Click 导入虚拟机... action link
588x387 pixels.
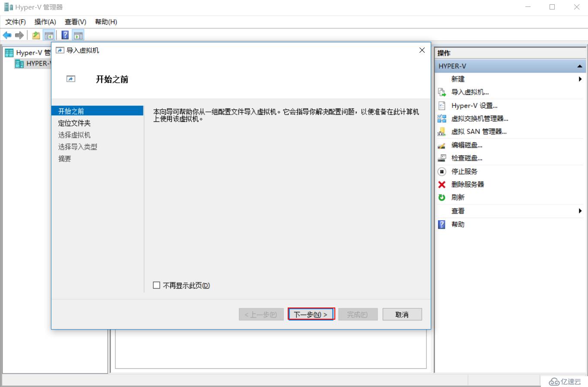pyautogui.click(x=470, y=92)
